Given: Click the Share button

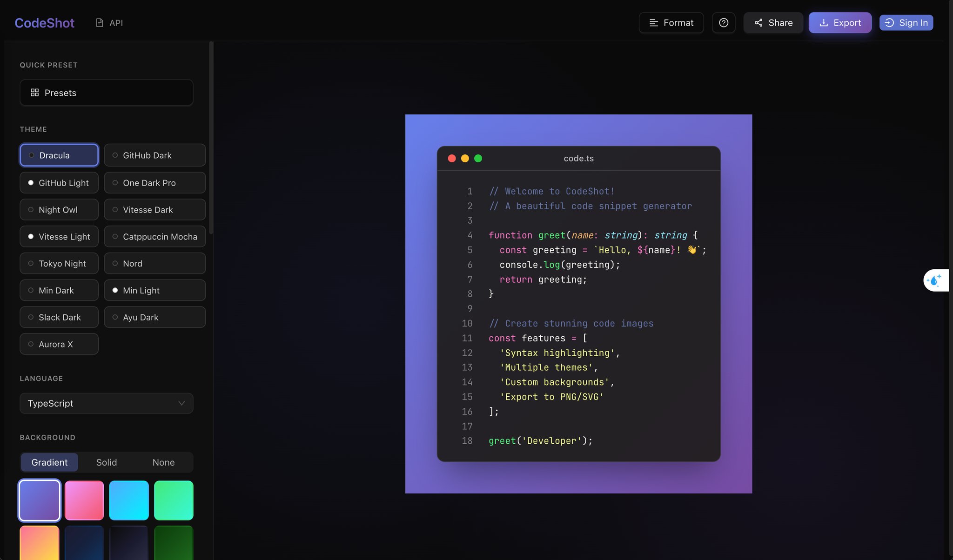Looking at the screenshot, I should coord(773,23).
